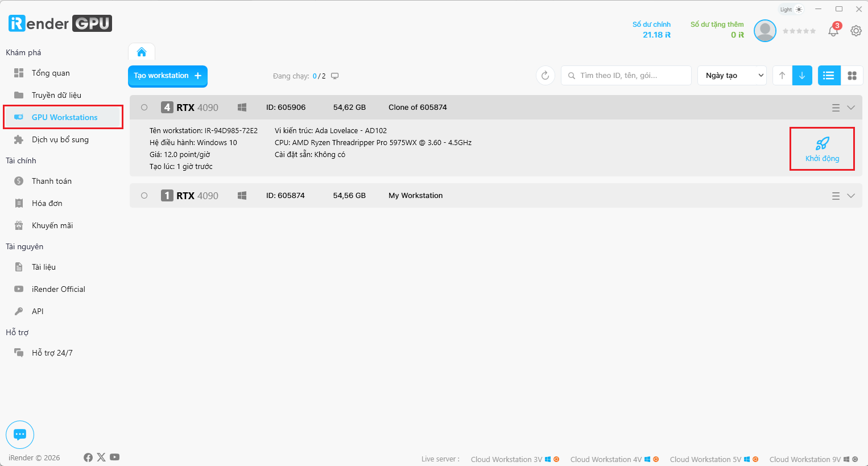This screenshot has height=466, width=868.
Task: Open iRender Official in sidebar
Action: 58,289
